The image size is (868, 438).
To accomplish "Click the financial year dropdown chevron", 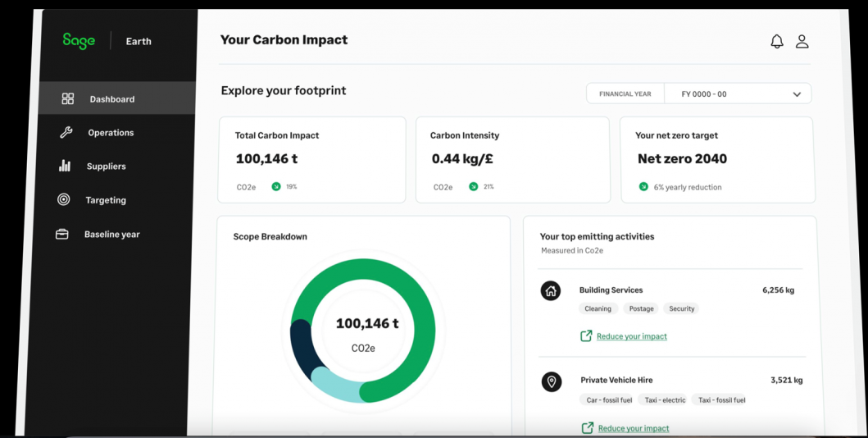I will tap(797, 94).
